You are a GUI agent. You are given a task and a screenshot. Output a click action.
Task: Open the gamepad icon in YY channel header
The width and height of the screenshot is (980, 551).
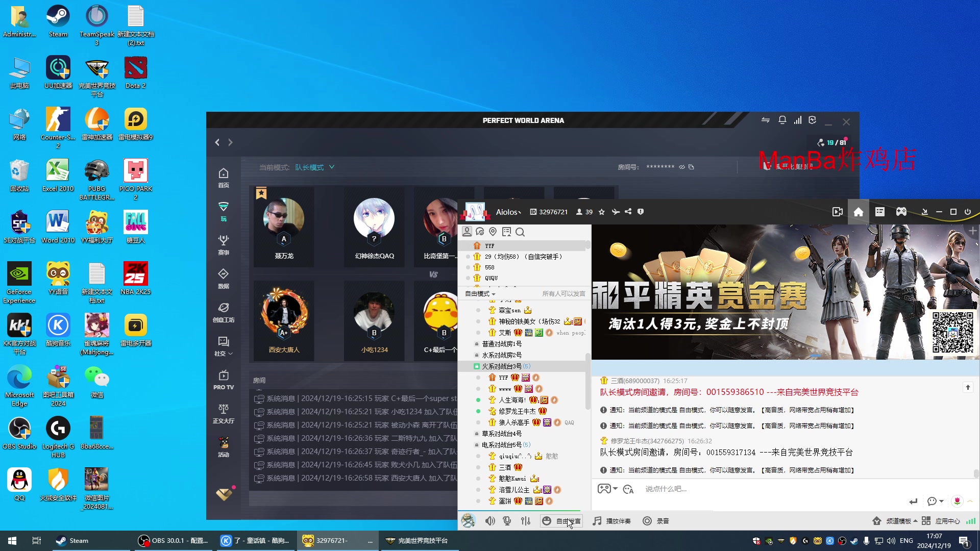point(901,212)
